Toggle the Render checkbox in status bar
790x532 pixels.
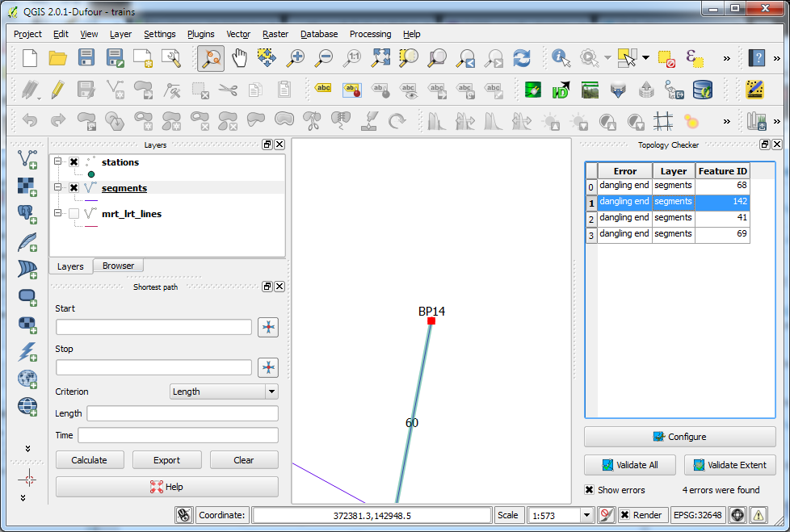(x=624, y=514)
